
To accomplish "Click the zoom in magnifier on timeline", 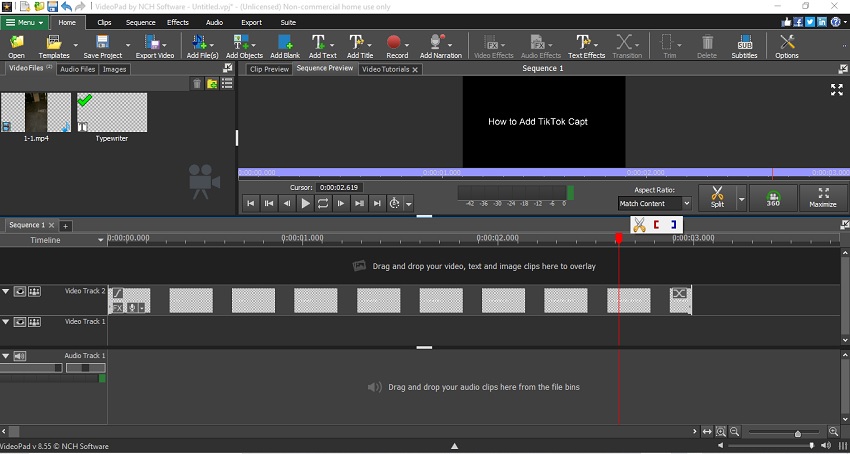I will [833, 432].
